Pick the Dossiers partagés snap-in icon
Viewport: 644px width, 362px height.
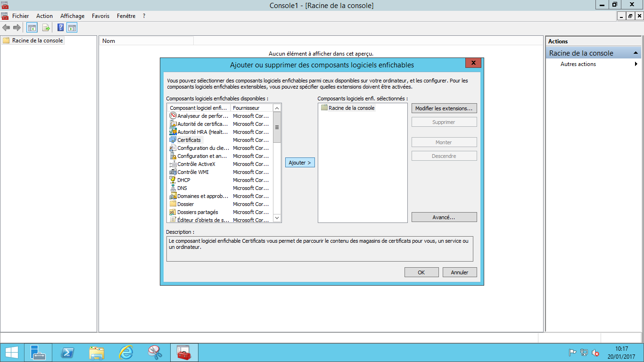[x=173, y=212]
